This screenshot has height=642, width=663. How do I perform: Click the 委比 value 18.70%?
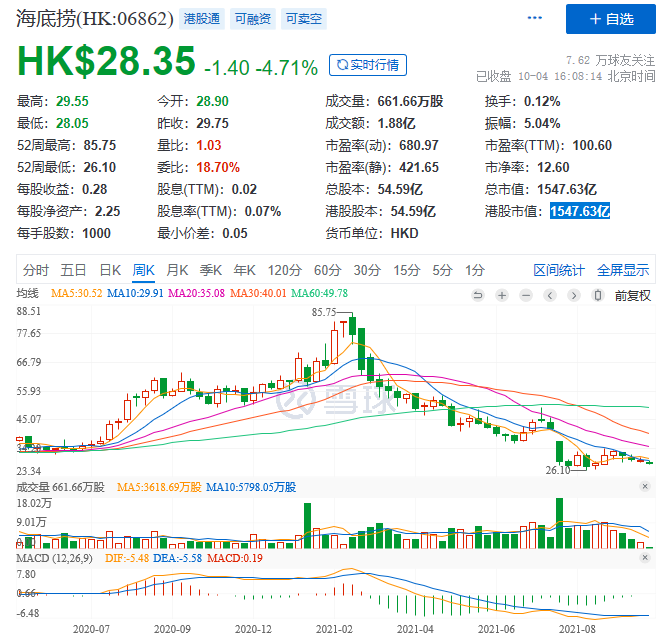[x=218, y=167]
